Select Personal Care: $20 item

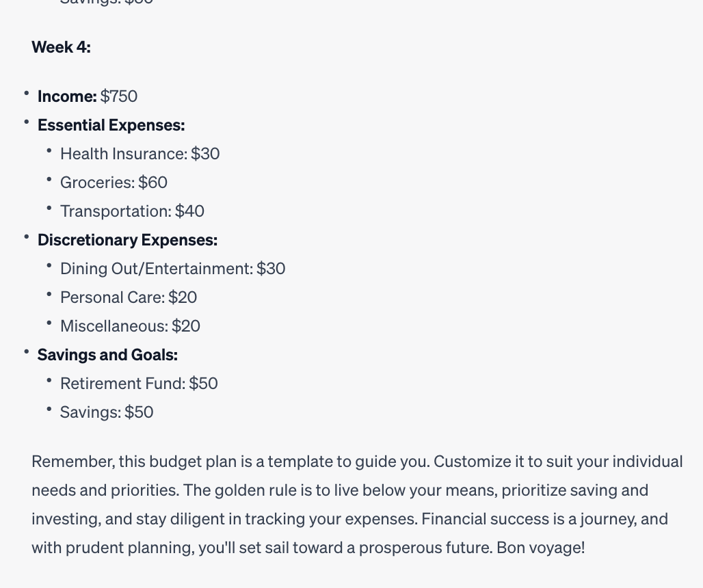(129, 297)
